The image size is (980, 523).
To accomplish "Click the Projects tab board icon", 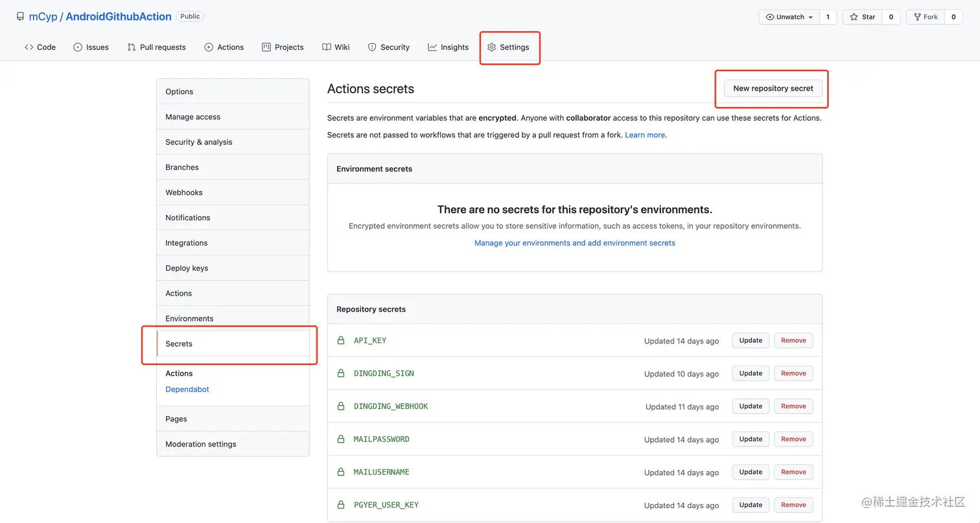I will click(266, 47).
